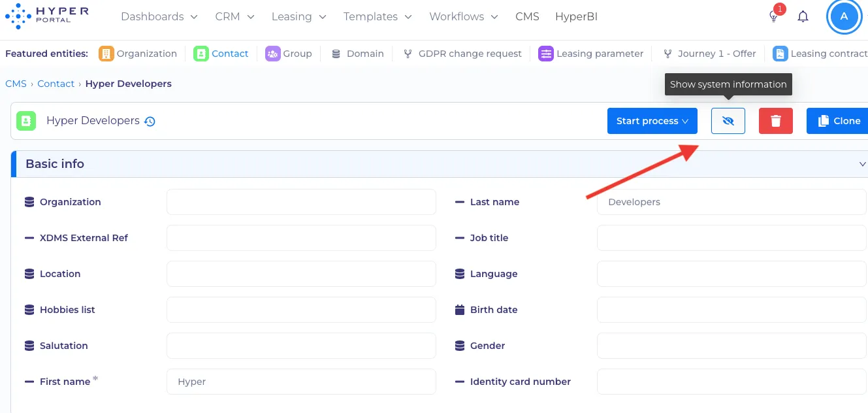This screenshot has height=413, width=868.
Task: Click the XDMS External Ref field
Action: (x=301, y=238)
